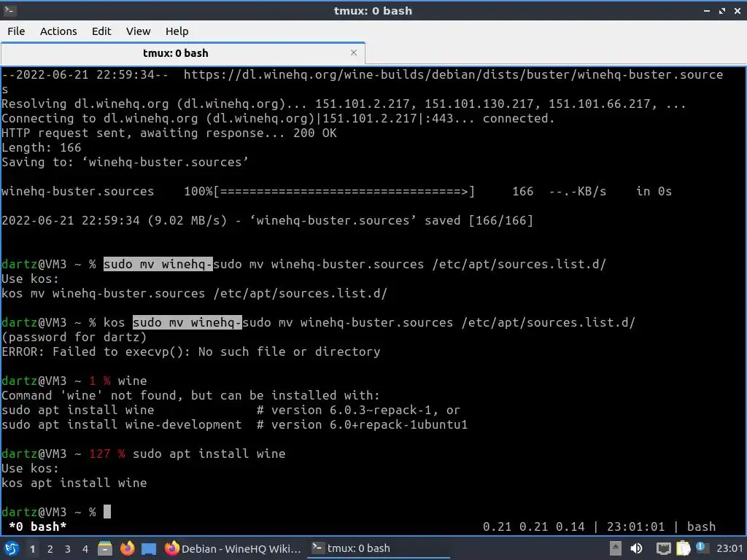Image resolution: width=747 pixels, height=560 pixels.
Task: Click the dl.winehq.org URL in terminal
Action: tap(454, 74)
